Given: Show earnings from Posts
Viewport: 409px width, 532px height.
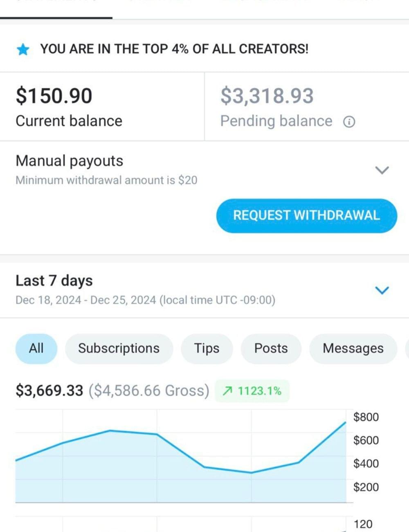Looking at the screenshot, I should coord(271,348).
